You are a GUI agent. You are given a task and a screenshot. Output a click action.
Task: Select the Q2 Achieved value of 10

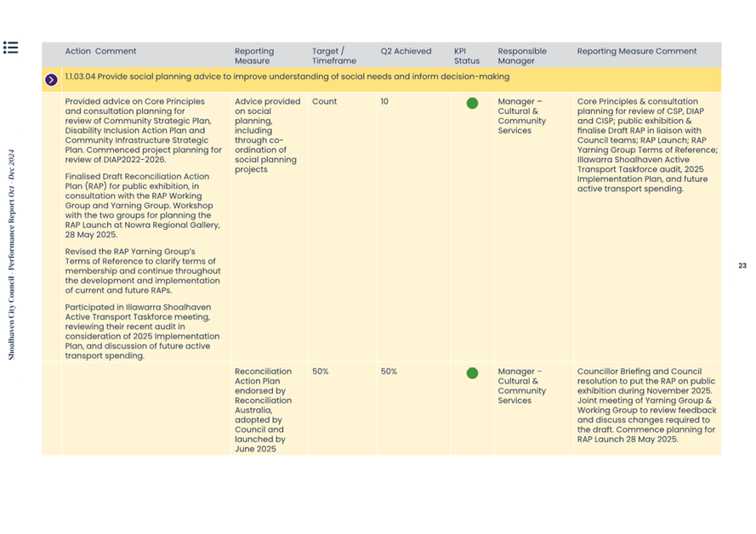[384, 102]
